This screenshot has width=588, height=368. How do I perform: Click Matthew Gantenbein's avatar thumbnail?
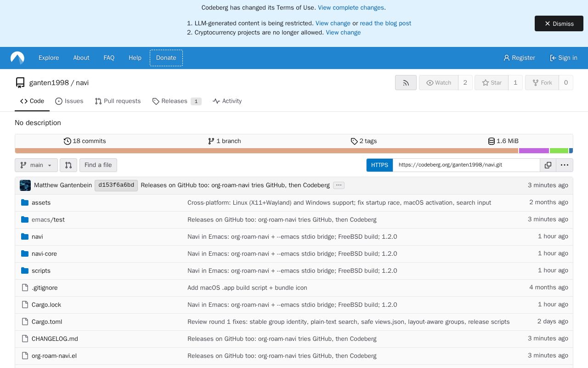[x=25, y=185]
